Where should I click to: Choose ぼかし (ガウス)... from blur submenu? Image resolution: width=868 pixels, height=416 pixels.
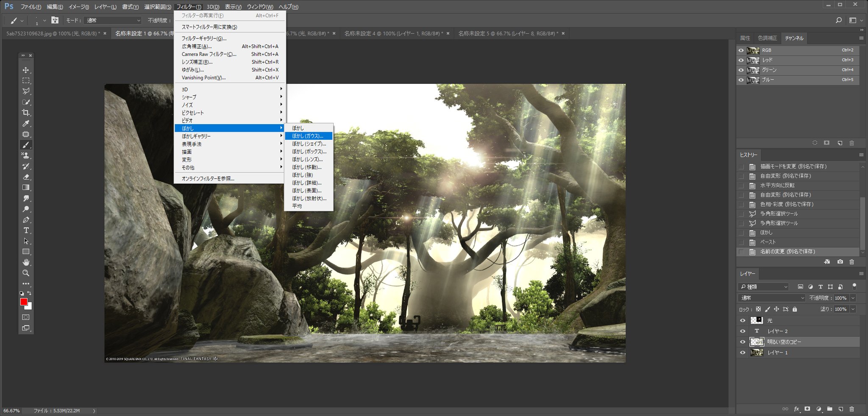[x=309, y=136]
